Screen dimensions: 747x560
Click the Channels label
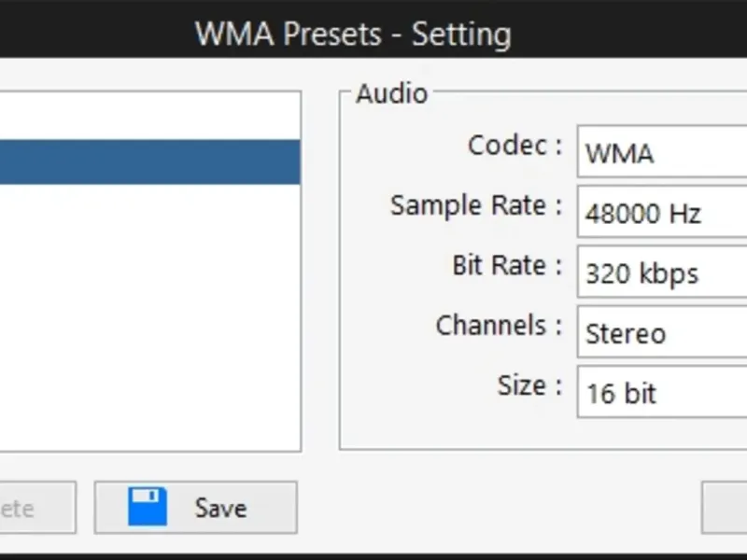click(499, 326)
